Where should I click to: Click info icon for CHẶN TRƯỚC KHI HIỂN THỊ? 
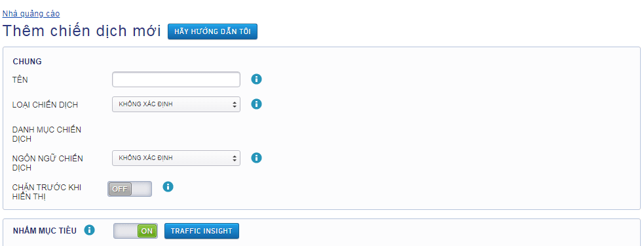(x=168, y=187)
